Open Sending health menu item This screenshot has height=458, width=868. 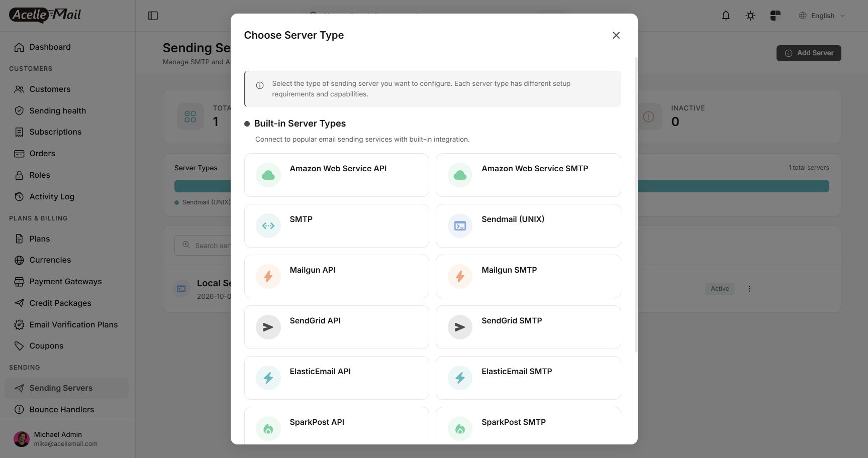(67, 111)
